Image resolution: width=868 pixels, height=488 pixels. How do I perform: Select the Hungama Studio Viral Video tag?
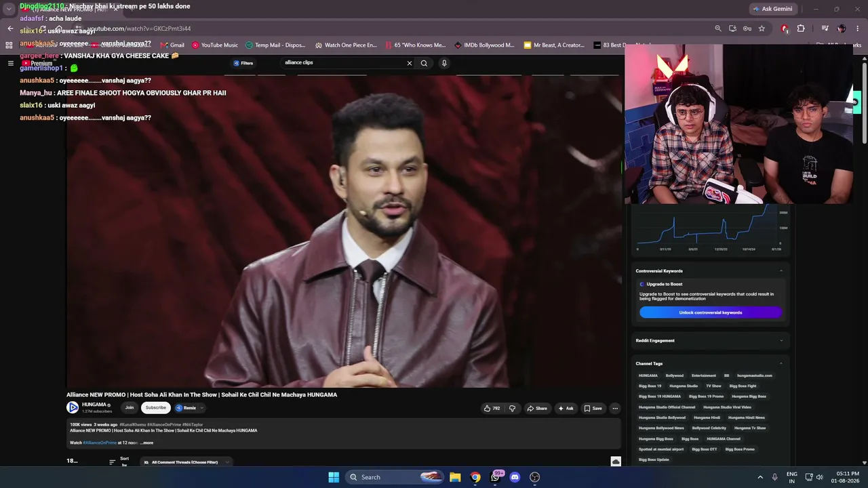727,407
